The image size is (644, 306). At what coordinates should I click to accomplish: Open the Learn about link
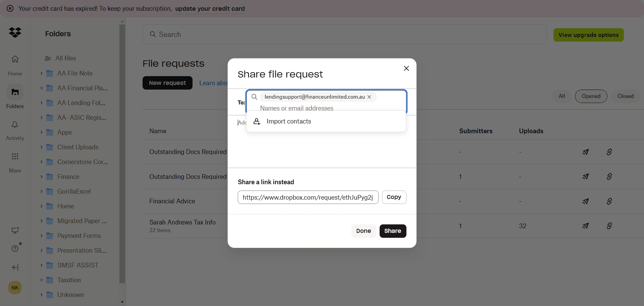[213, 83]
